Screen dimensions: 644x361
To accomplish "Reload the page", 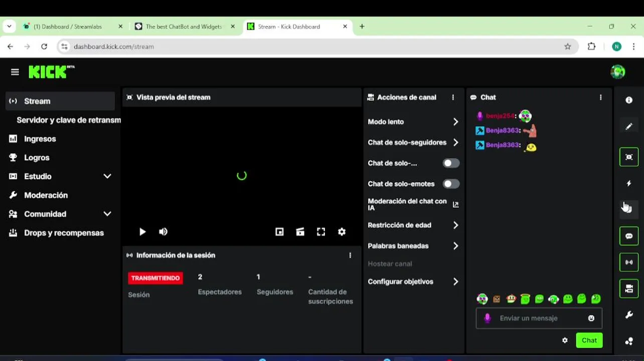I will [x=44, y=47].
